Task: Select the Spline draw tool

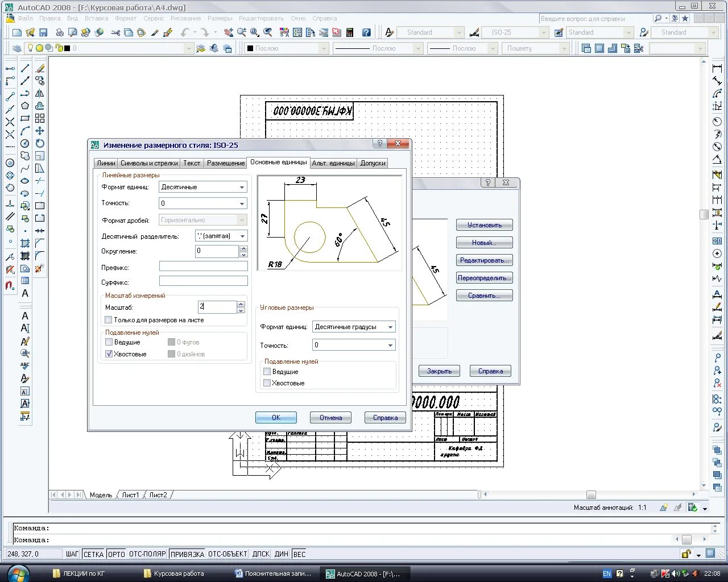Action: (25, 168)
